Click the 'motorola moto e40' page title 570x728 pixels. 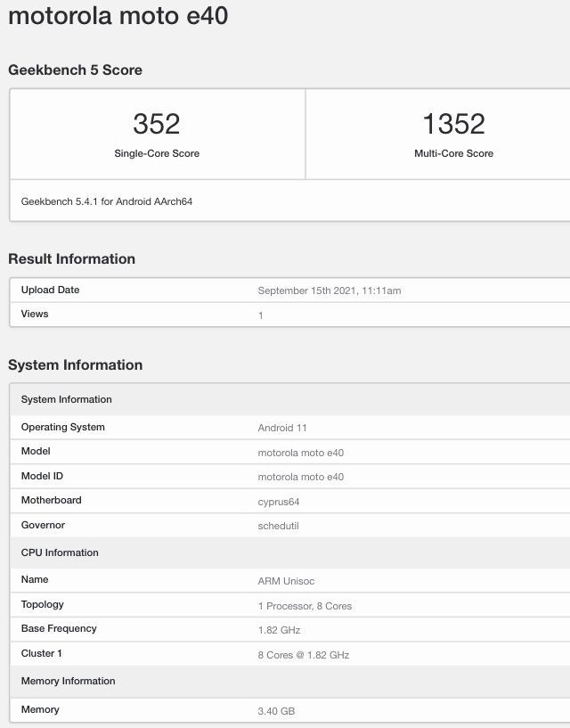coord(118,16)
